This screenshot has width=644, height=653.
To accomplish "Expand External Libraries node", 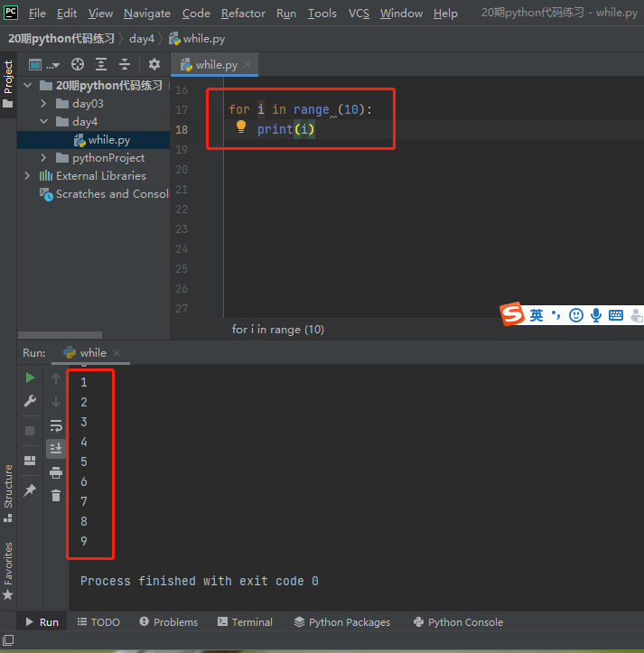I will click(x=27, y=176).
